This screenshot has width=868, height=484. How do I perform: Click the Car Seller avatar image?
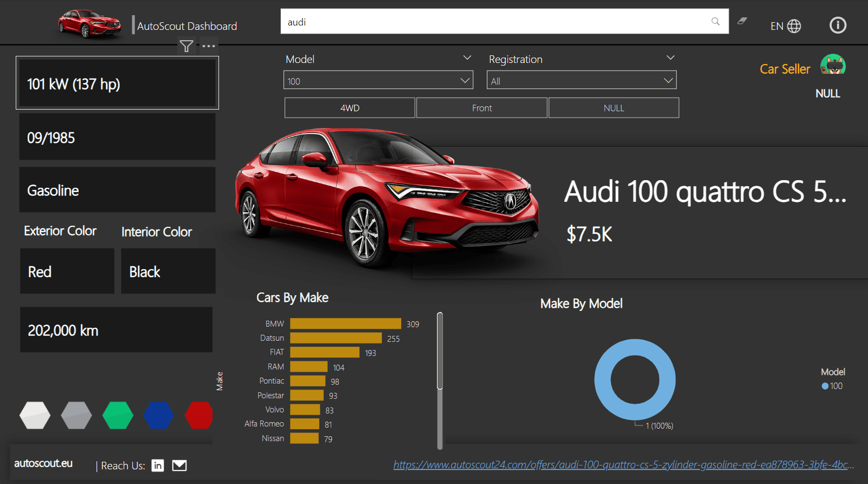tap(833, 65)
